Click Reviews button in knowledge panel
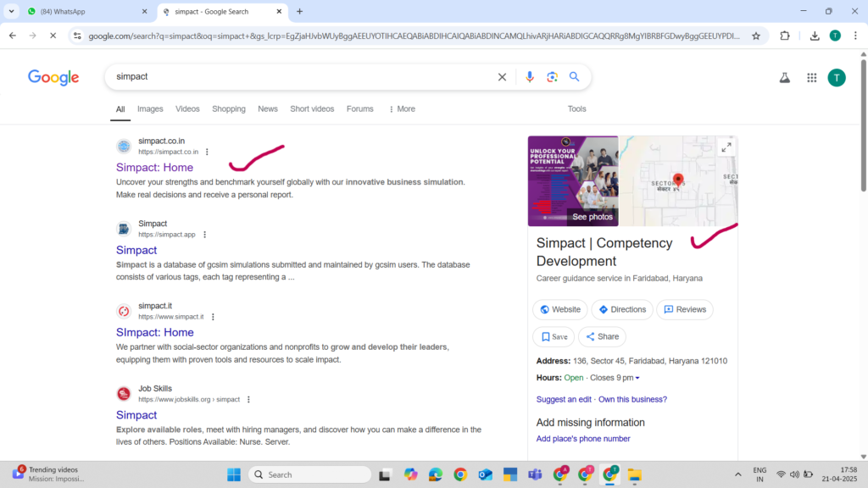Image resolution: width=868 pixels, height=488 pixels. pos(685,309)
